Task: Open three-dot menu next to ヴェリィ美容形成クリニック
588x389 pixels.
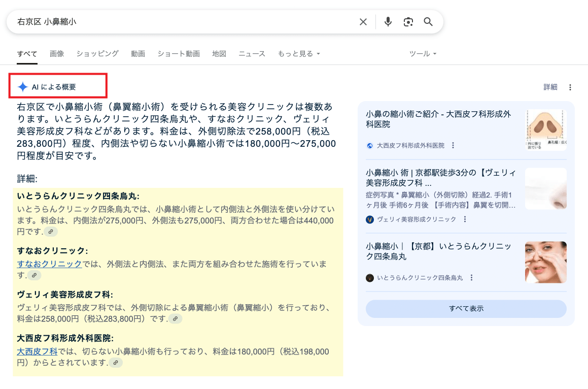Action: point(465,219)
